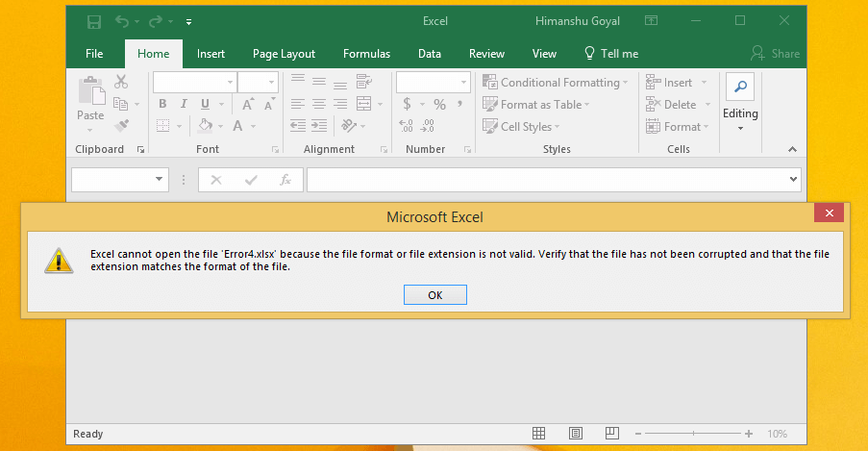Screen dimensions: 868x451
Task: Switch to Page Break Preview icon
Action: click(x=612, y=434)
